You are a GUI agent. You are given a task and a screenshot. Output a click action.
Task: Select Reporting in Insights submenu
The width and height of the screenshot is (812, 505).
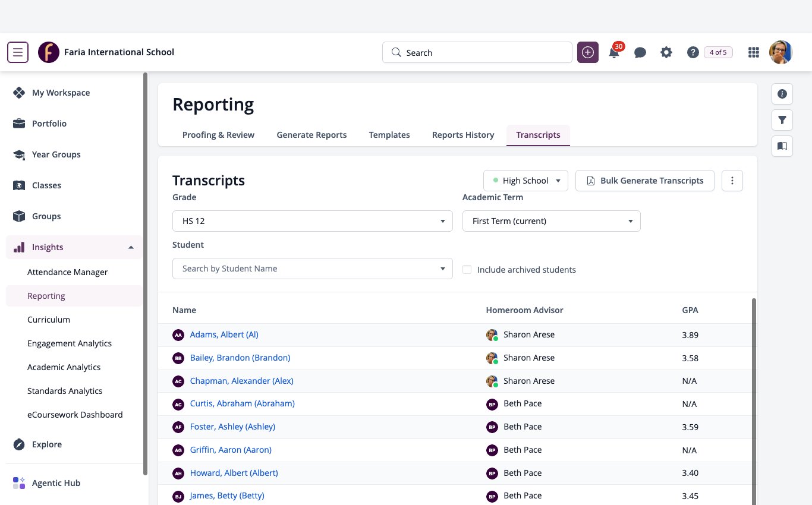(74, 296)
